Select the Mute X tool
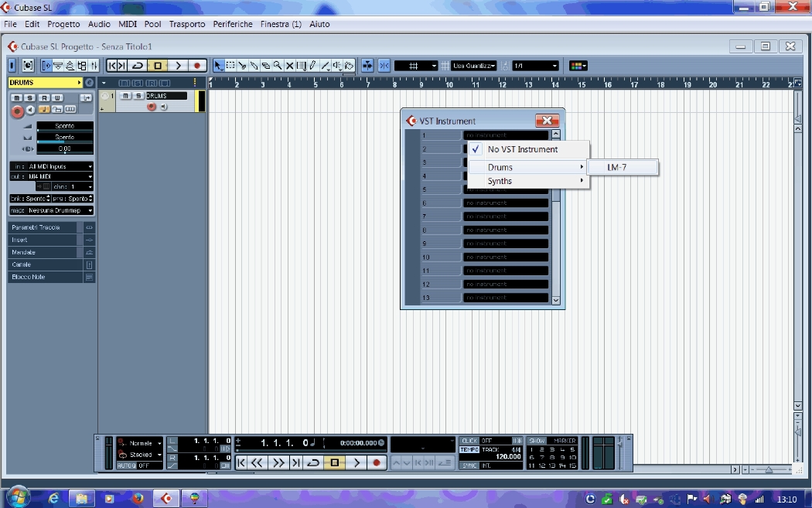Screen dimensions: 812x508 coord(290,66)
